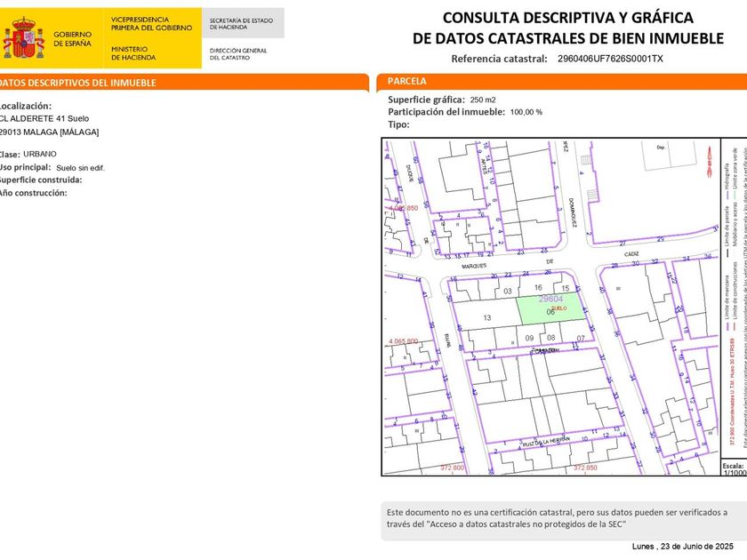Click the 'Referencia catastral:' label
The width and height of the screenshot is (747, 560).
tap(499, 59)
